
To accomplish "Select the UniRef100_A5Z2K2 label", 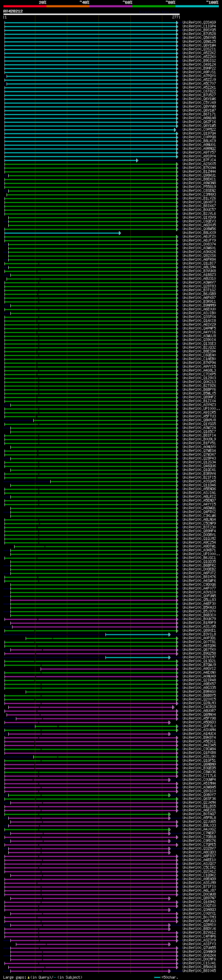I will [x=199, y=53].
